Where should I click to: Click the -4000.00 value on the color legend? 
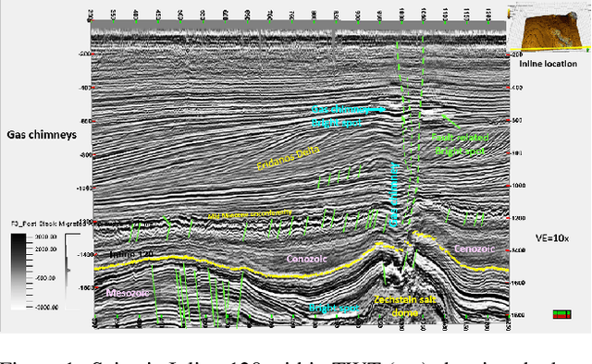46,308
